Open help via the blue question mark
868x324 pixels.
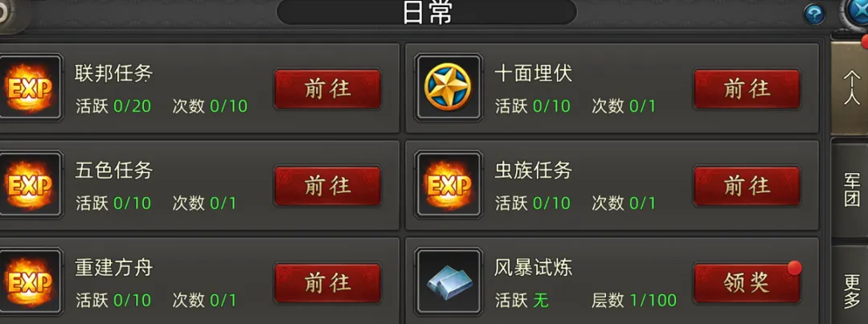(x=814, y=14)
